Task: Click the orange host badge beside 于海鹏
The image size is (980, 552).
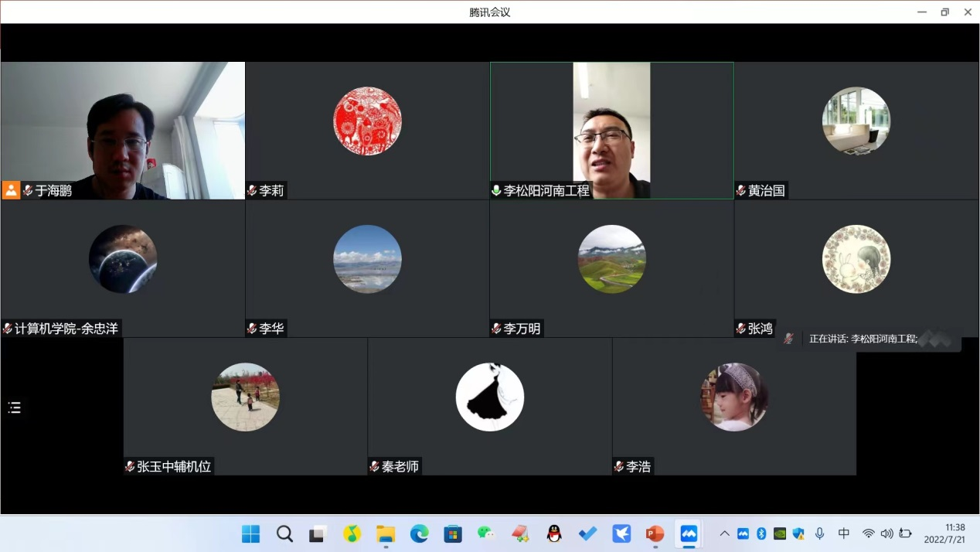Action: point(11,190)
